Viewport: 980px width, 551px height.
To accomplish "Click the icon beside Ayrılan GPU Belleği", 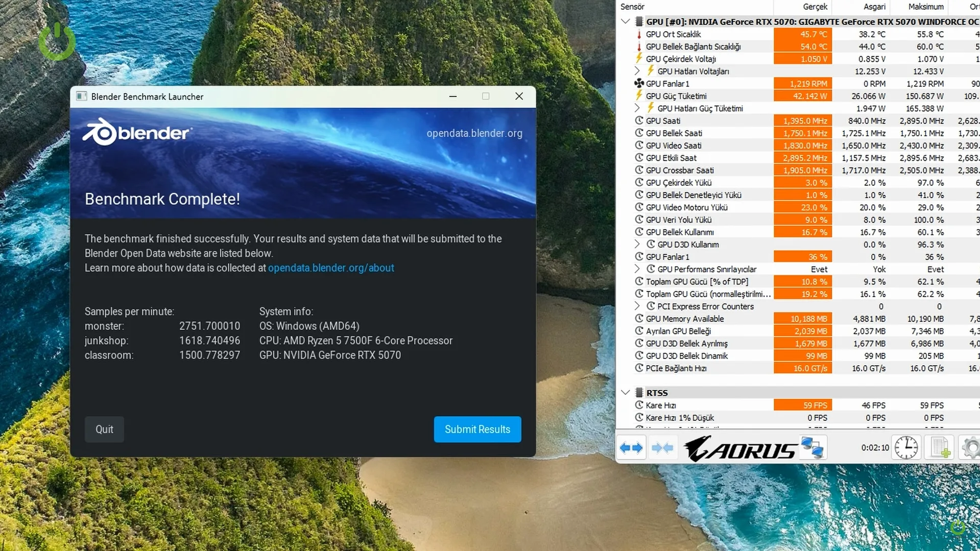I will [639, 331].
